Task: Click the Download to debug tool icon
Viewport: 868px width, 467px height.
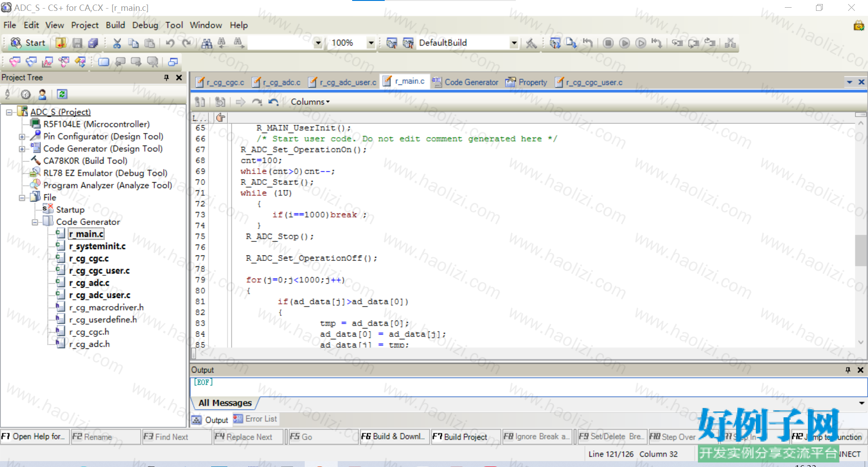Action: (571, 43)
